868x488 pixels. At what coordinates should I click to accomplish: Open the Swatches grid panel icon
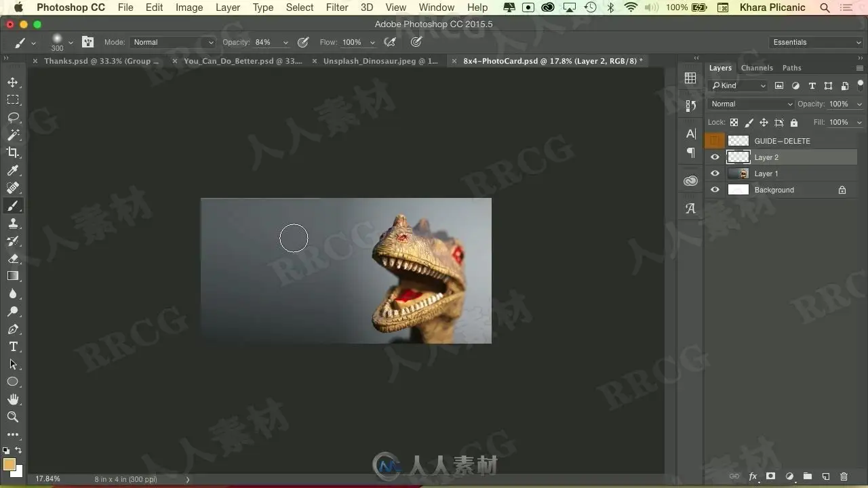[690, 78]
